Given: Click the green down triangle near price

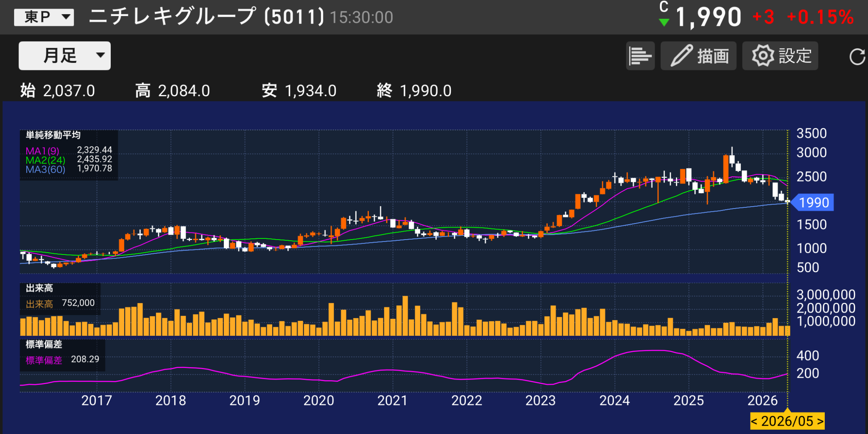Looking at the screenshot, I should [664, 23].
